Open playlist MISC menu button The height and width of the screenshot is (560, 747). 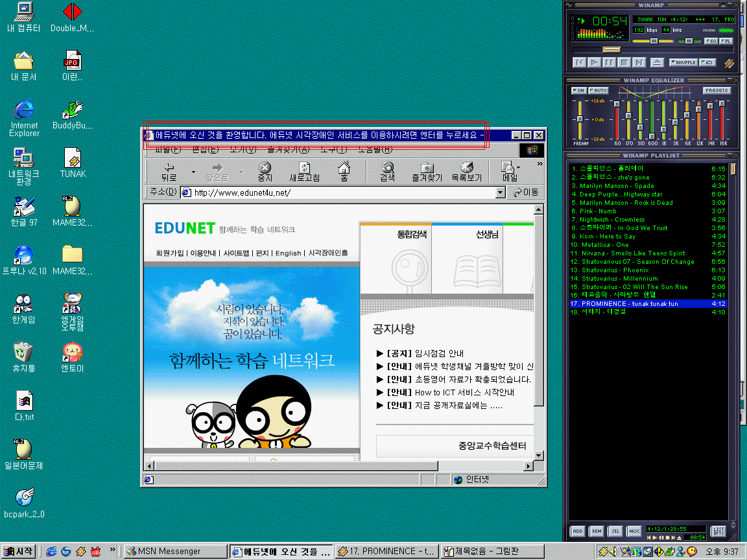click(634, 531)
